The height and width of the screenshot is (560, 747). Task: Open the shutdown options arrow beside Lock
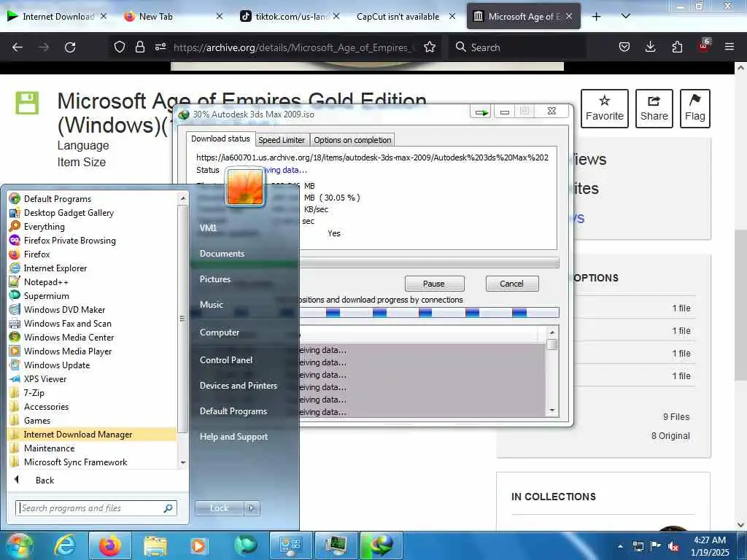252,508
